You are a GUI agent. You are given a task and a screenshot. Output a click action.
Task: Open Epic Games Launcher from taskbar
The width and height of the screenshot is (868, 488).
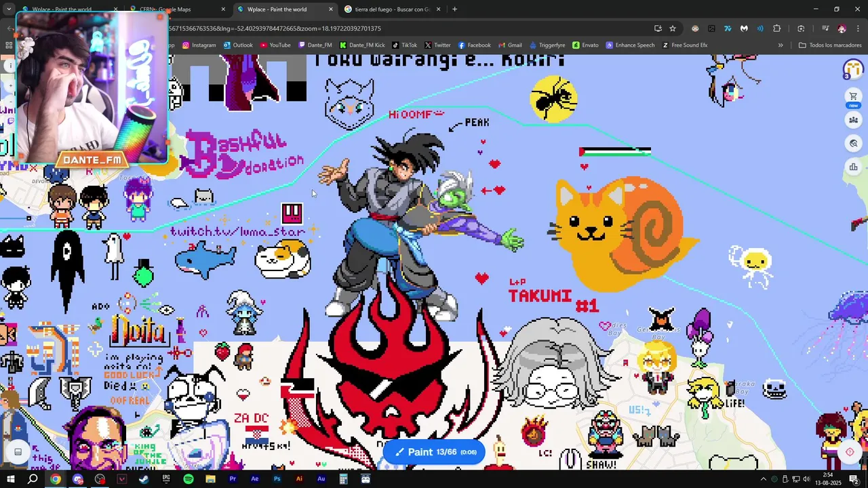pyautogui.click(x=166, y=479)
